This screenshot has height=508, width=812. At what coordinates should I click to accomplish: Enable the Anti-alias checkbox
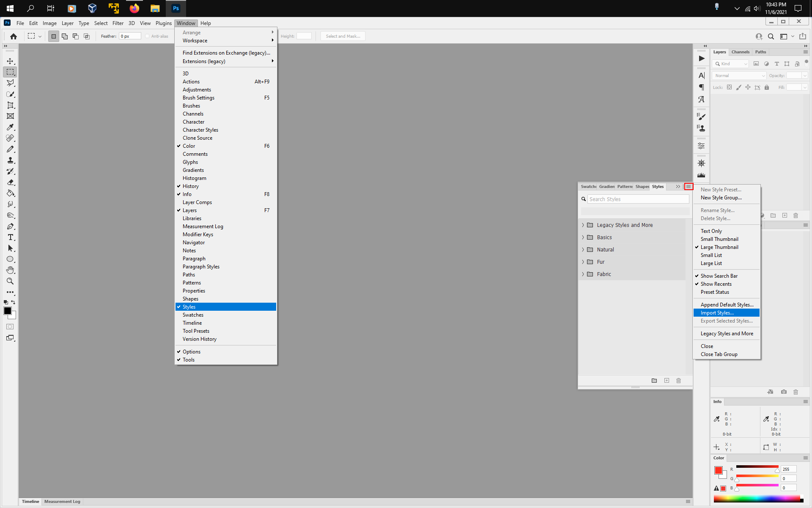tap(147, 36)
